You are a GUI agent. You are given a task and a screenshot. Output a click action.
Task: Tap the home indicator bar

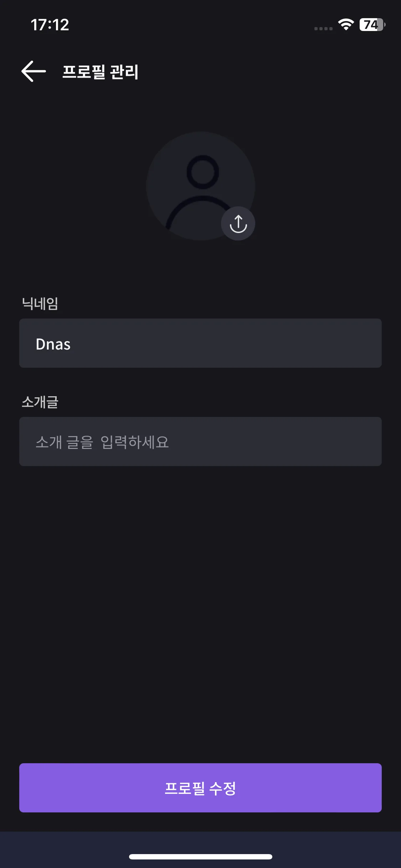[200, 857]
